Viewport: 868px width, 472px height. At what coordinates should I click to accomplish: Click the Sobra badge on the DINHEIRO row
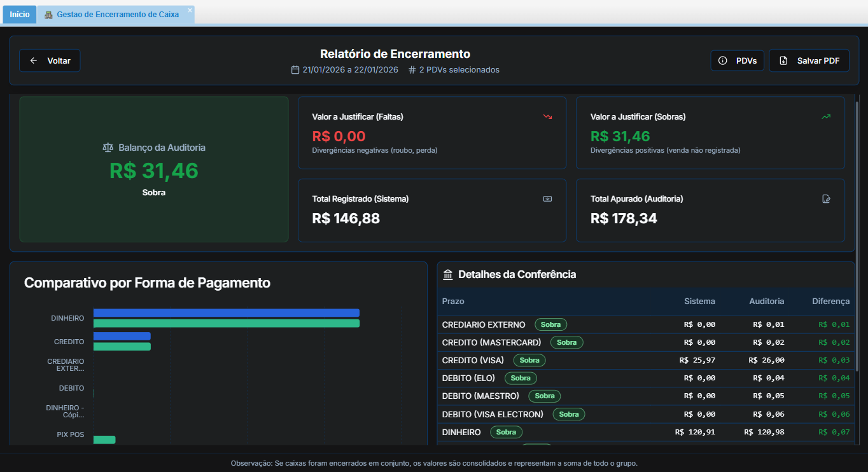coord(506,432)
